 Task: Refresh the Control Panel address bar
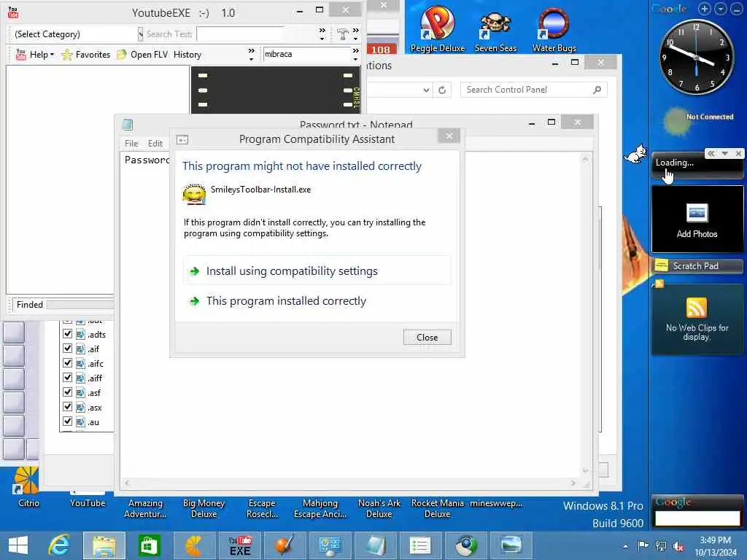(x=442, y=90)
